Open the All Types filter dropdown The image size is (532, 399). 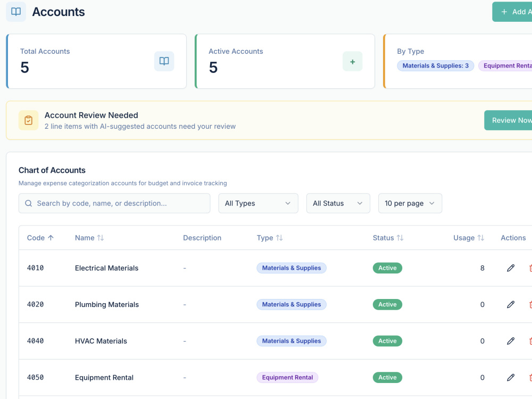(258, 203)
